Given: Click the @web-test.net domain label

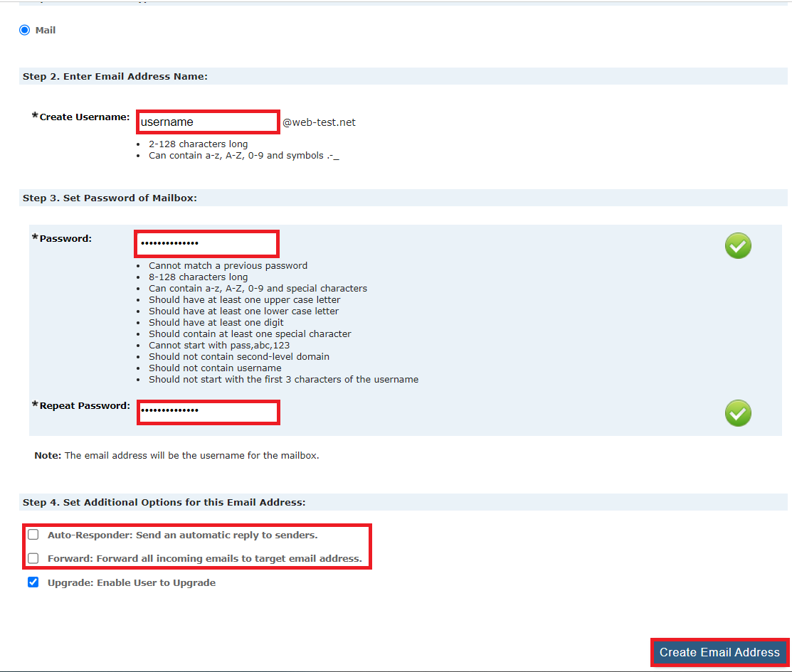Looking at the screenshot, I should pos(320,122).
